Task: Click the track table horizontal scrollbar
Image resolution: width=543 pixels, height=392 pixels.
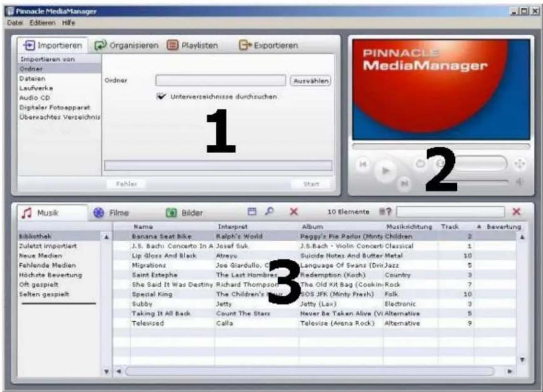Action: [x=310, y=371]
